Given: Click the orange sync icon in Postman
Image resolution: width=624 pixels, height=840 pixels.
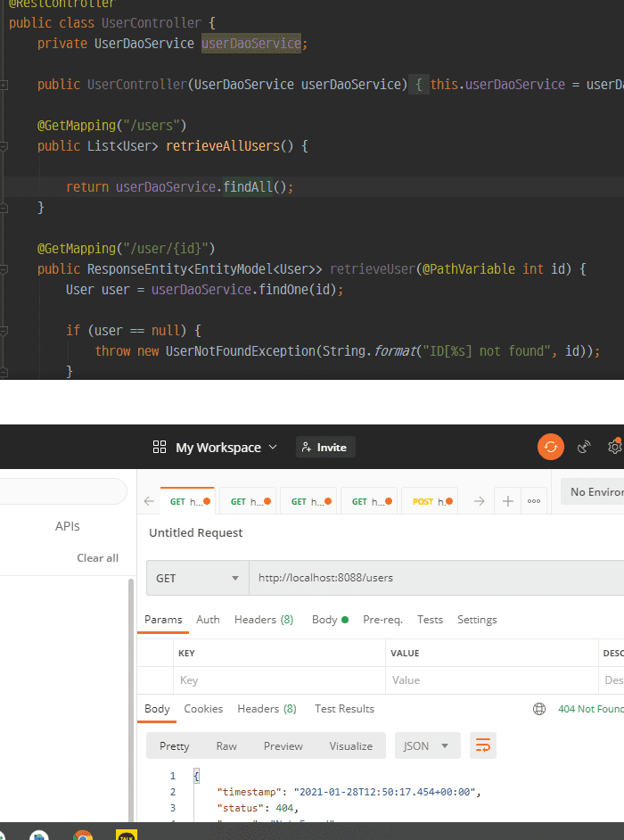Looking at the screenshot, I should click(x=551, y=447).
